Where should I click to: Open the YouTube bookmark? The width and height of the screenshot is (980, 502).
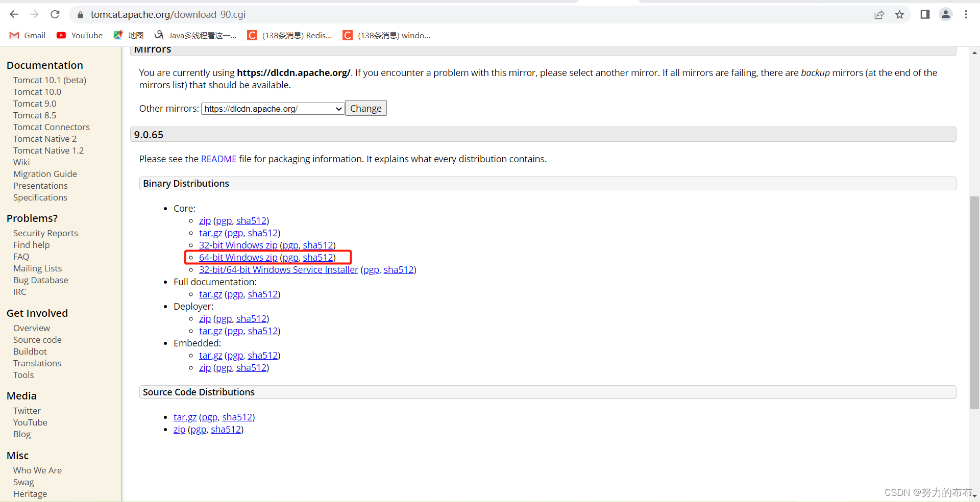80,35
